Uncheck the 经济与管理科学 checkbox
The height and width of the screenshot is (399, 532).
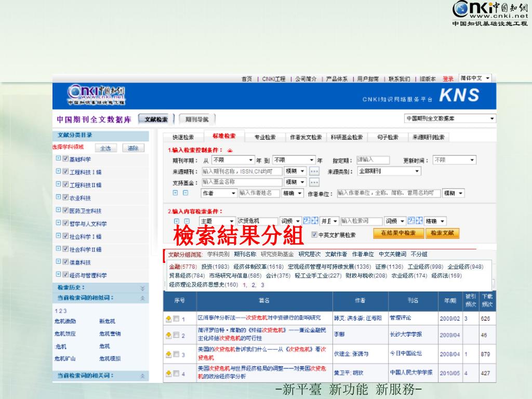click(x=66, y=275)
